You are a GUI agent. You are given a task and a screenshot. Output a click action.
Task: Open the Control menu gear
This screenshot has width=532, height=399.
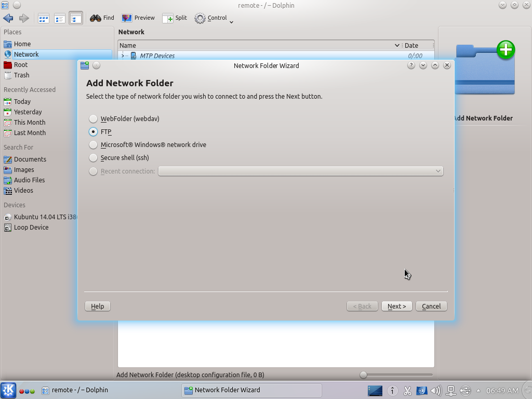(x=214, y=18)
